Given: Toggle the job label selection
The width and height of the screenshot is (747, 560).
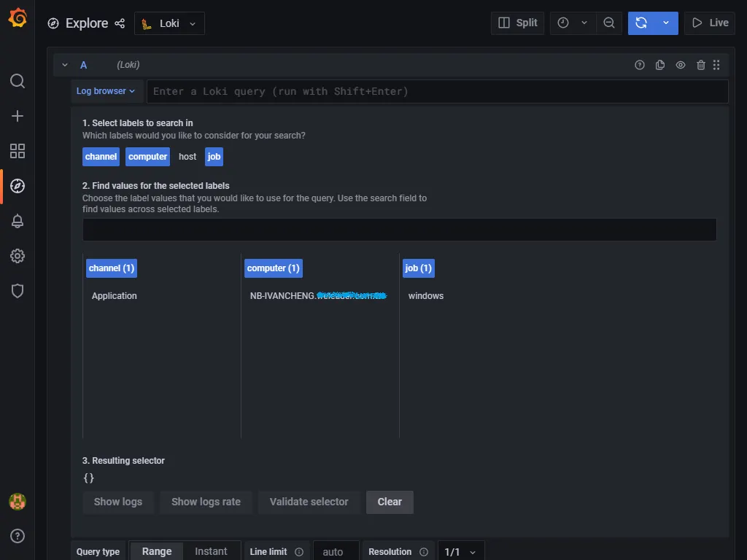Looking at the screenshot, I should (x=214, y=157).
